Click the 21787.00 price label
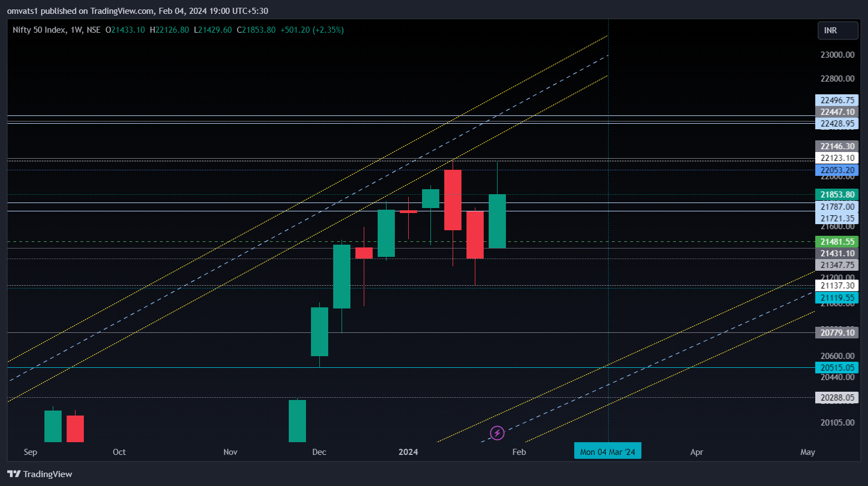This screenshot has width=868, height=486. [x=837, y=207]
